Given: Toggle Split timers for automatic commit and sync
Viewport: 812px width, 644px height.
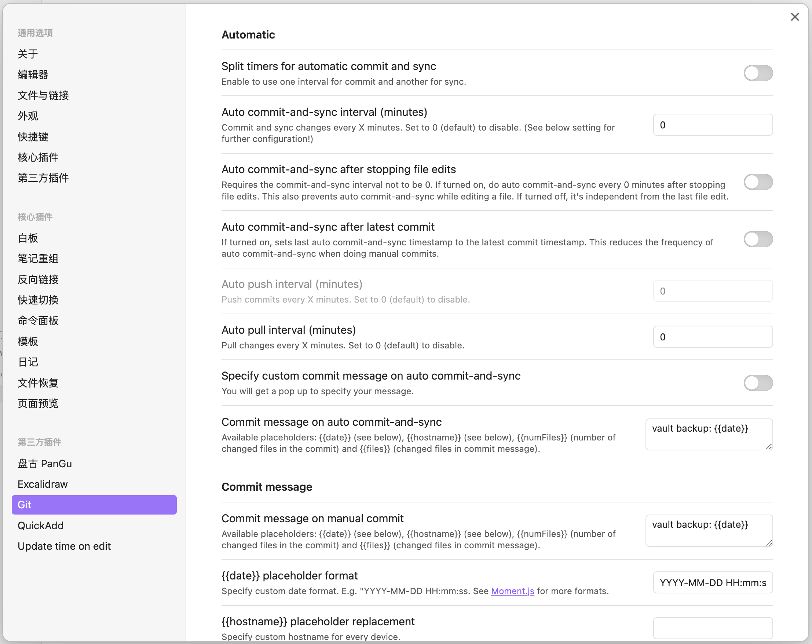Looking at the screenshot, I should tap(758, 73).
